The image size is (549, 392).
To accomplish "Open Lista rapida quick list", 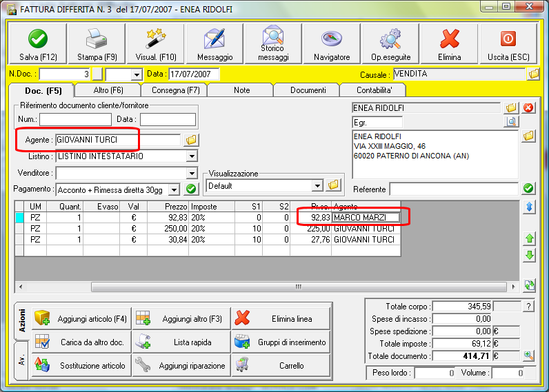I will [x=181, y=342].
